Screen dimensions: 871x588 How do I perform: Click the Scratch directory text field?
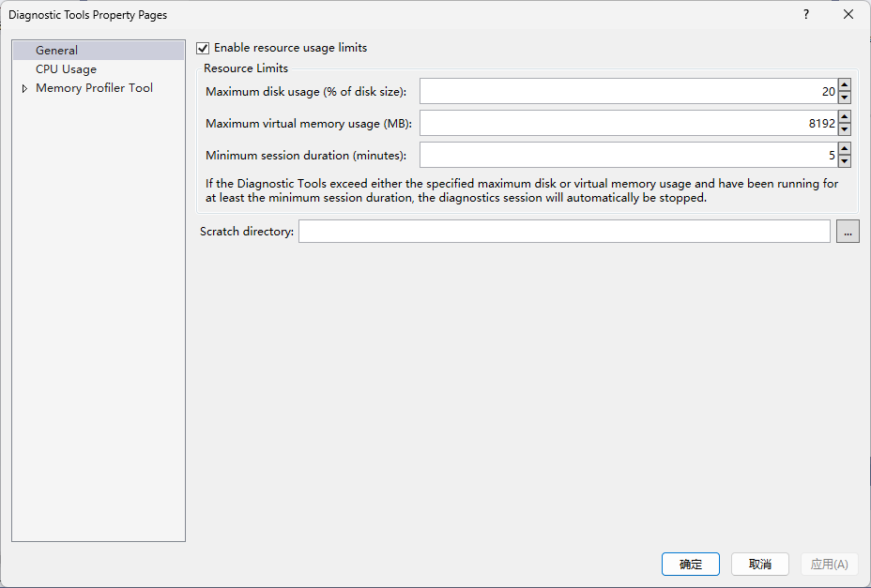[x=563, y=232]
